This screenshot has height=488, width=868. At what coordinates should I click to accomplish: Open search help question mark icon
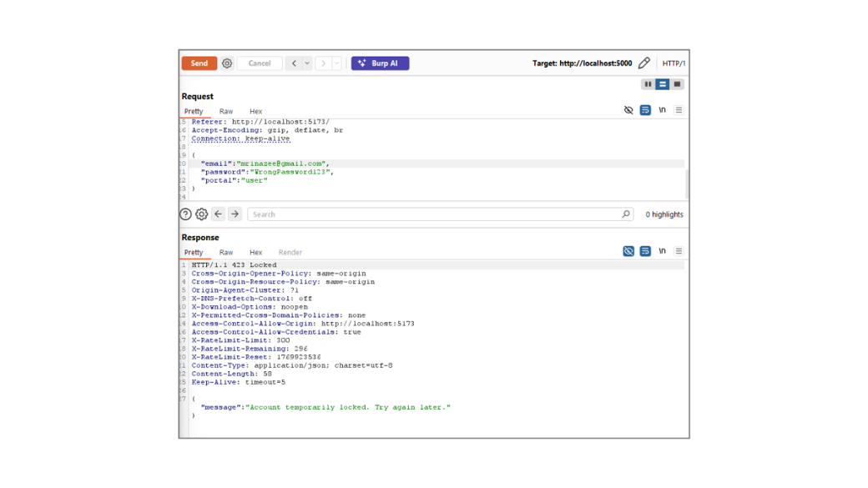coord(185,214)
